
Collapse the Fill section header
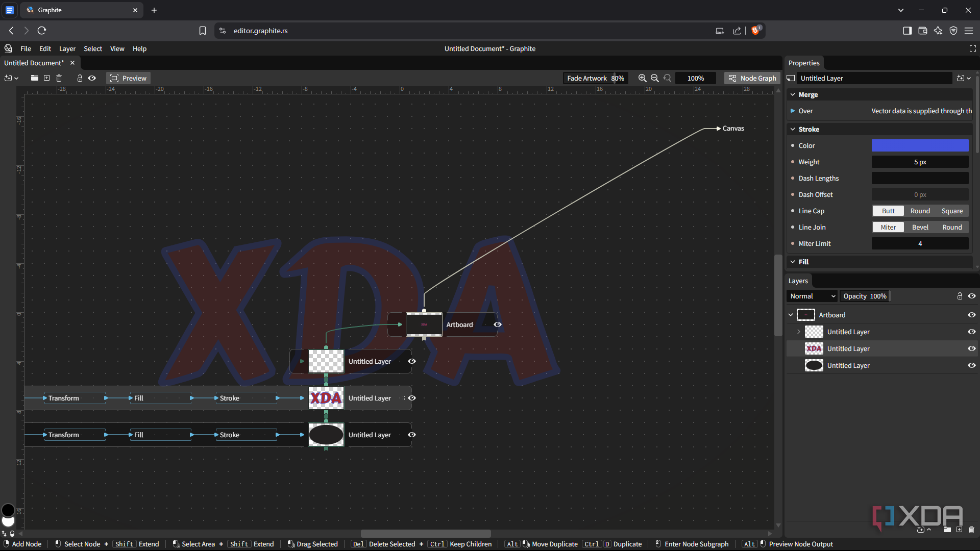[x=793, y=262]
